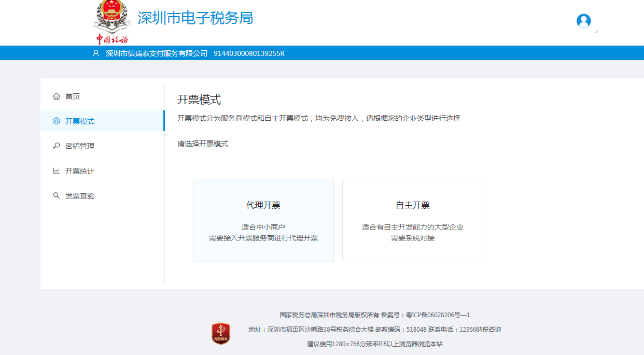The image size is (644, 355).
Task: Click the 深圳市电子税务局 site title
Action: (x=195, y=18)
